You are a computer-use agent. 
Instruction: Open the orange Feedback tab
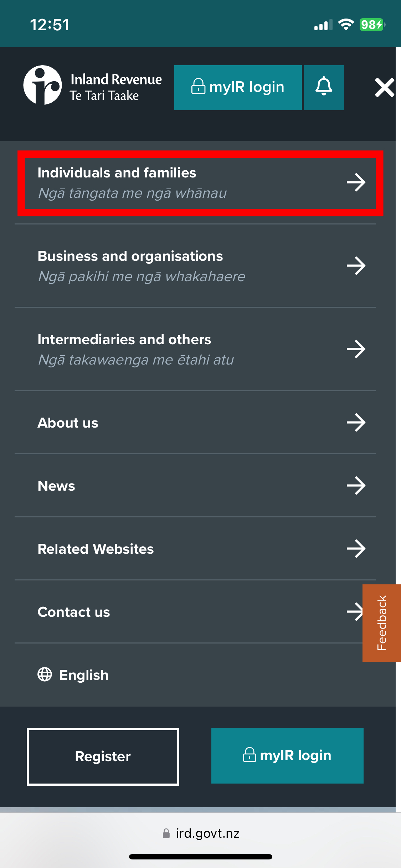pos(382,623)
